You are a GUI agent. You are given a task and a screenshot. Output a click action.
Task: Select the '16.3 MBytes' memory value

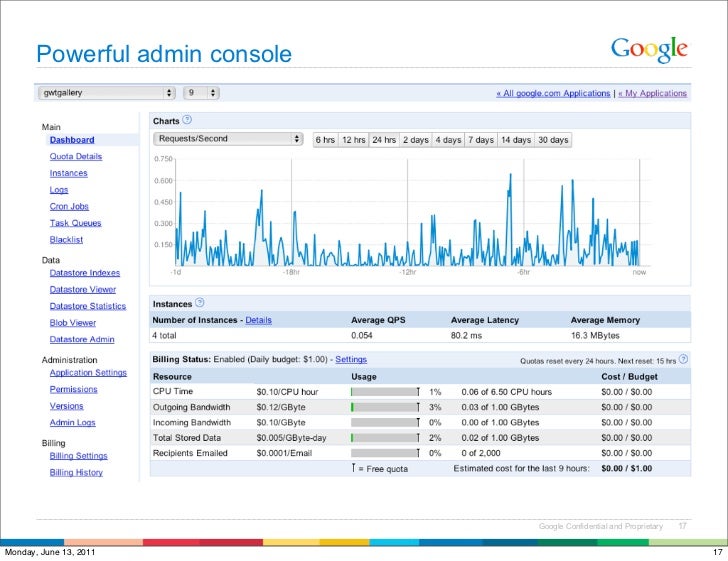(x=595, y=335)
